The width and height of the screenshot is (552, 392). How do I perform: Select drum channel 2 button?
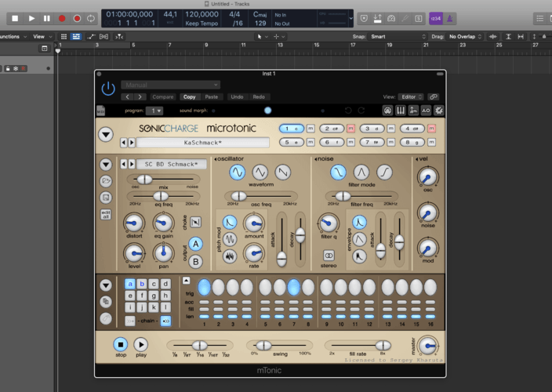(332, 129)
